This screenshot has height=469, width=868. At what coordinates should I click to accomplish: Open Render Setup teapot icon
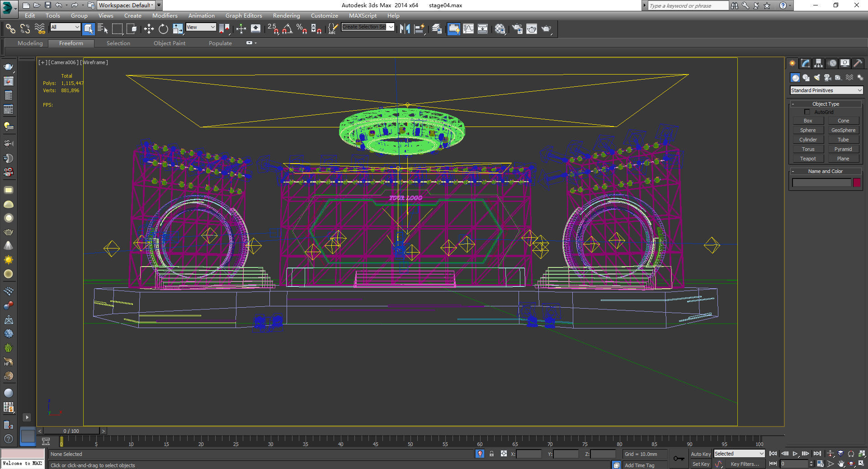[x=517, y=29]
